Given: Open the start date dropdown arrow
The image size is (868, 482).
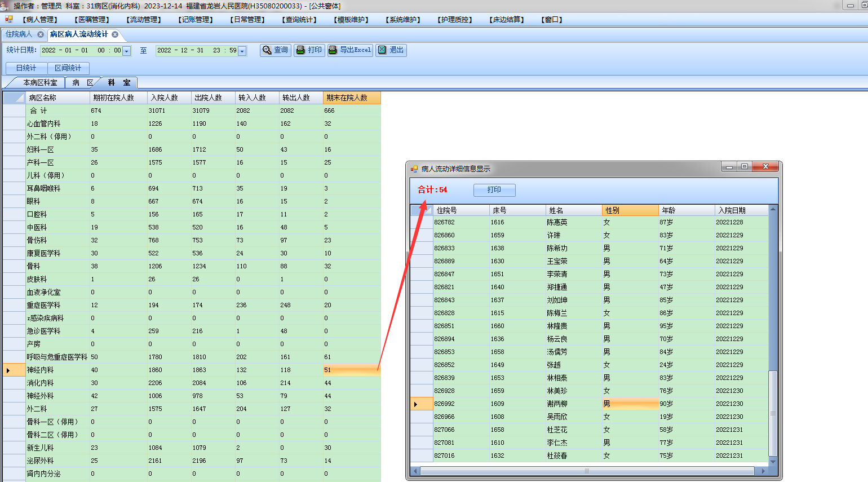Looking at the screenshot, I should pyautogui.click(x=127, y=51).
